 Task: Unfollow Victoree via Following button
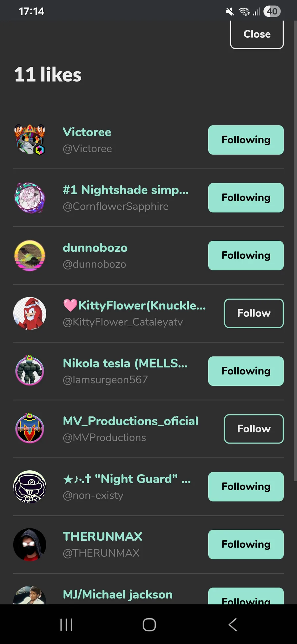(x=246, y=140)
